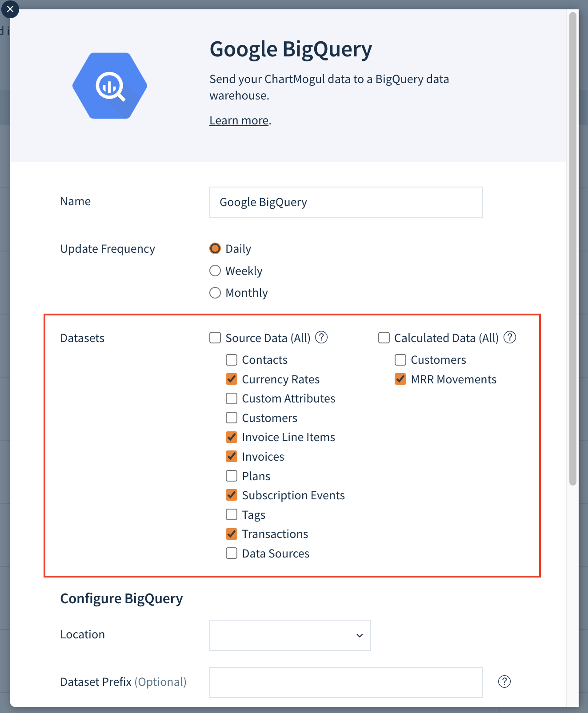The width and height of the screenshot is (588, 713).
Task: Click the Google BigQuery title heading
Action: 291,49
